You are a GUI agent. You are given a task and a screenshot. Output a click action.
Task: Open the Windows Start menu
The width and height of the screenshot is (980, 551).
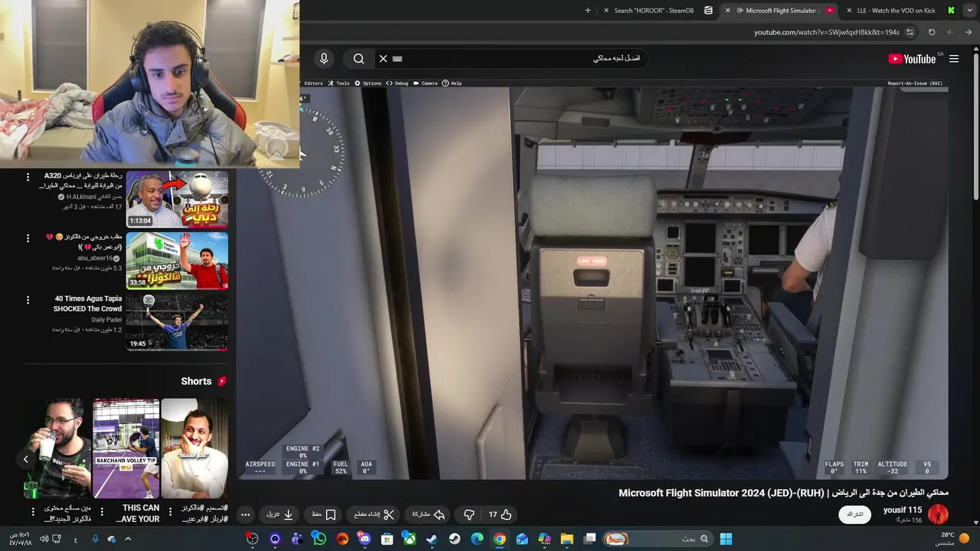coord(726,539)
